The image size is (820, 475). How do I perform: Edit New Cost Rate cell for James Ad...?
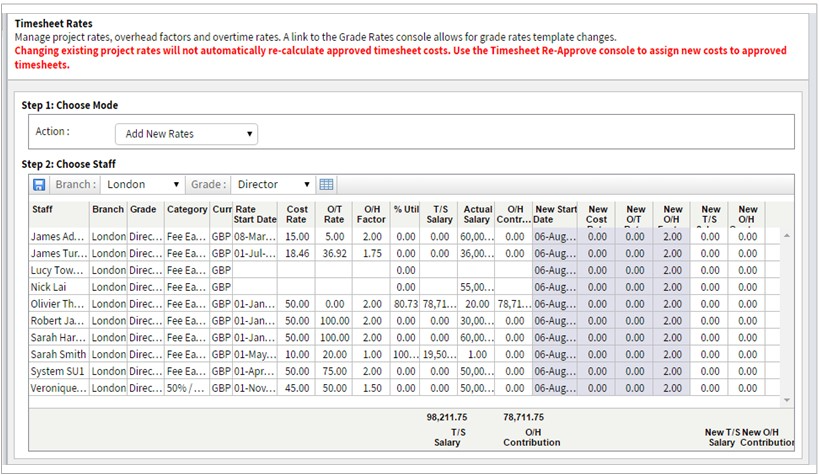597,236
